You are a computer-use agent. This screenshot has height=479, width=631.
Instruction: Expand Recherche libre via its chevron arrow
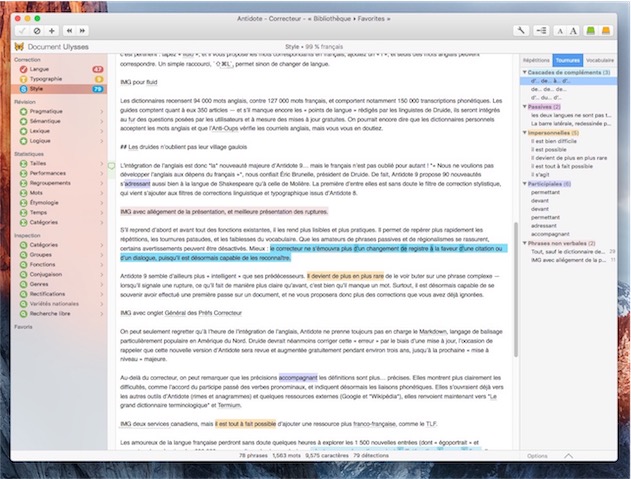click(101, 314)
